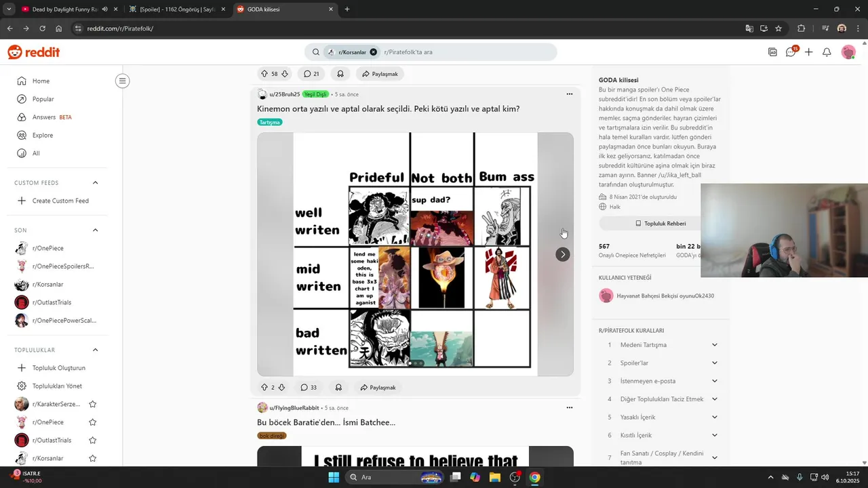Viewport: 868px width, 488px height.
Task: Open u/FlyingBlueRabbit profile link
Action: pyautogui.click(x=294, y=408)
